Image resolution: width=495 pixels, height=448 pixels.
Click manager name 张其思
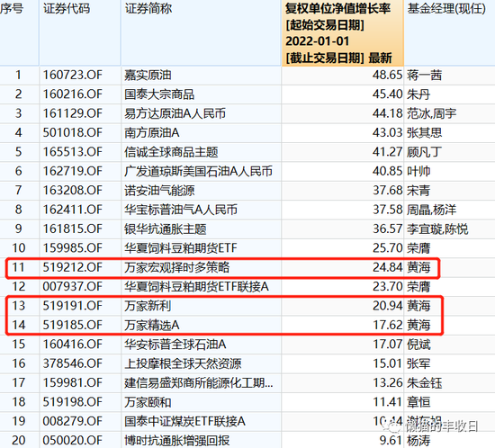click(x=424, y=133)
